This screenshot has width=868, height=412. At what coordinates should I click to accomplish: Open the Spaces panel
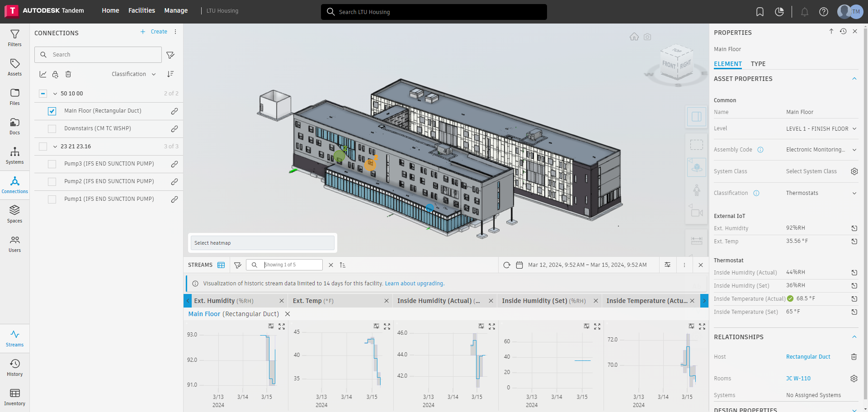click(14, 214)
